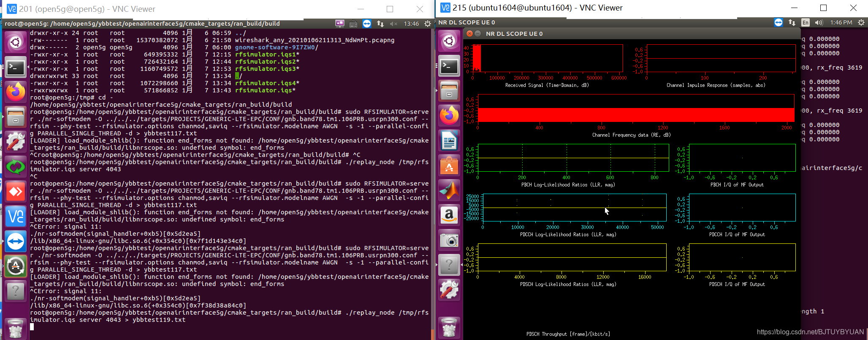Open Trash in the 201 window launcher

tap(16, 328)
